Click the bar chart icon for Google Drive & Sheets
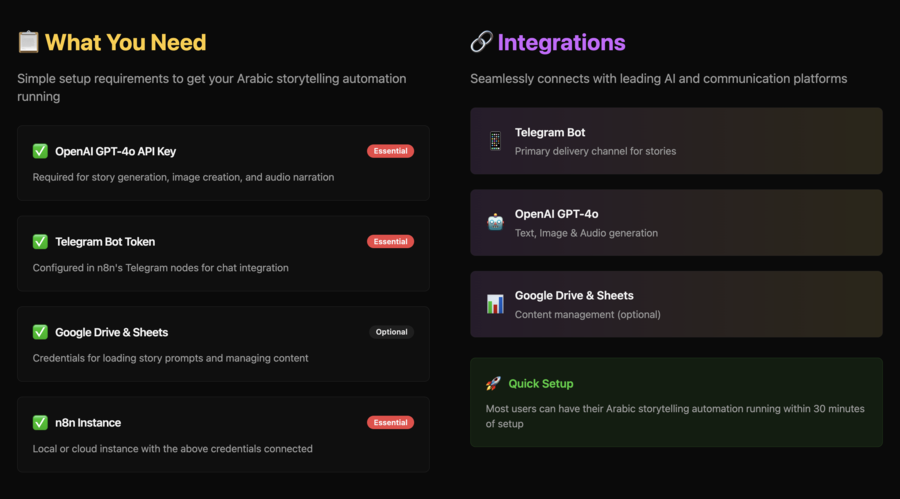The image size is (900, 499). 495,304
